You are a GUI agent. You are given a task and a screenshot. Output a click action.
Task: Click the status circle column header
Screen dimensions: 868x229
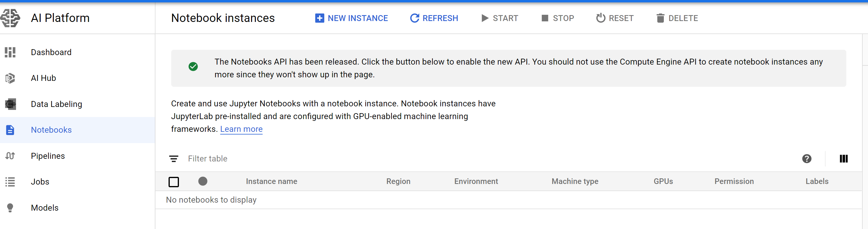[x=203, y=181]
